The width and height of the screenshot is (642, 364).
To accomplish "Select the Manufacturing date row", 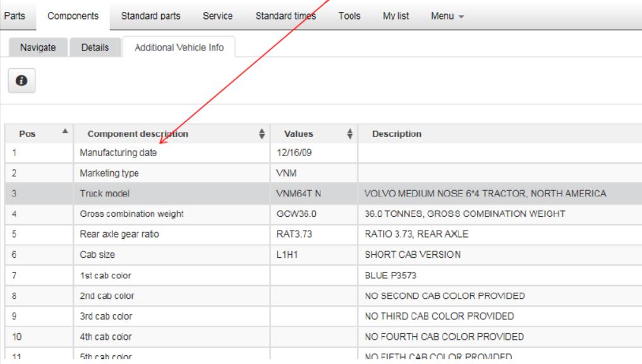I will (x=122, y=152).
